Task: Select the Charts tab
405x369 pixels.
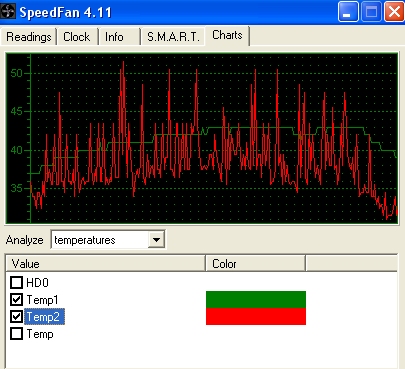Action: point(227,35)
